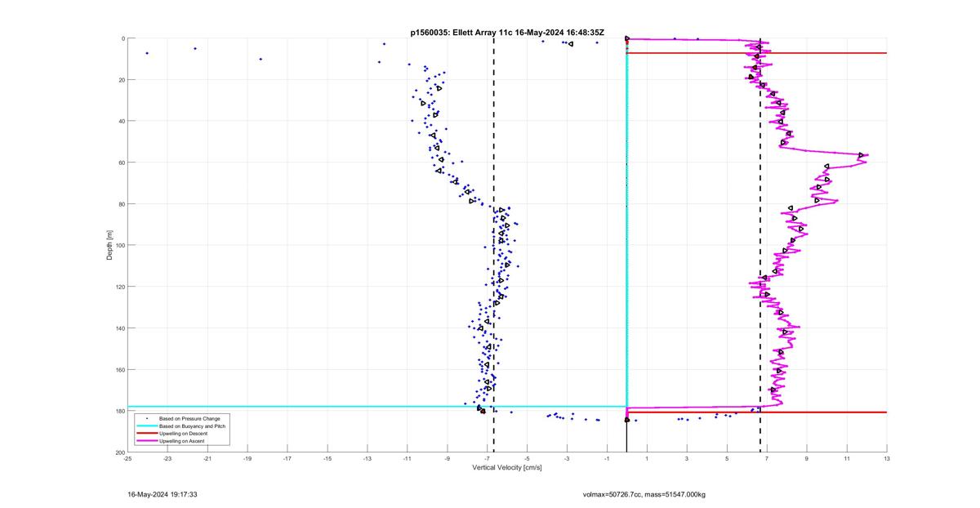
Task: Click the x-axis tick label '-5'
Action: pos(527,458)
